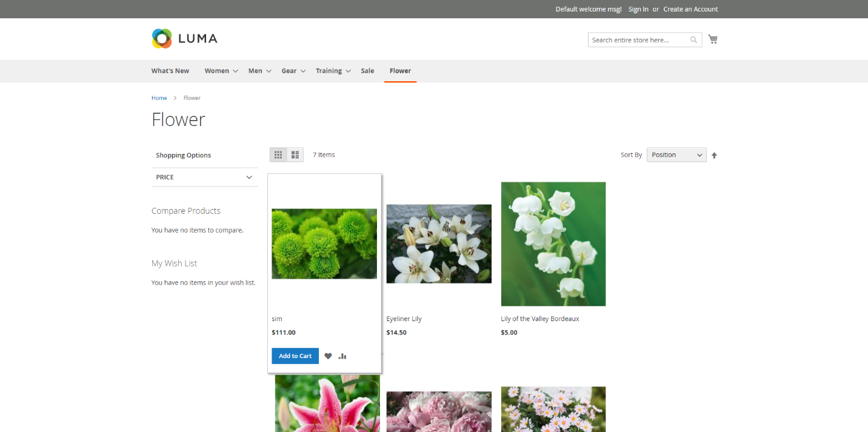Click Create an Account link
The image size is (868, 432).
click(x=690, y=9)
